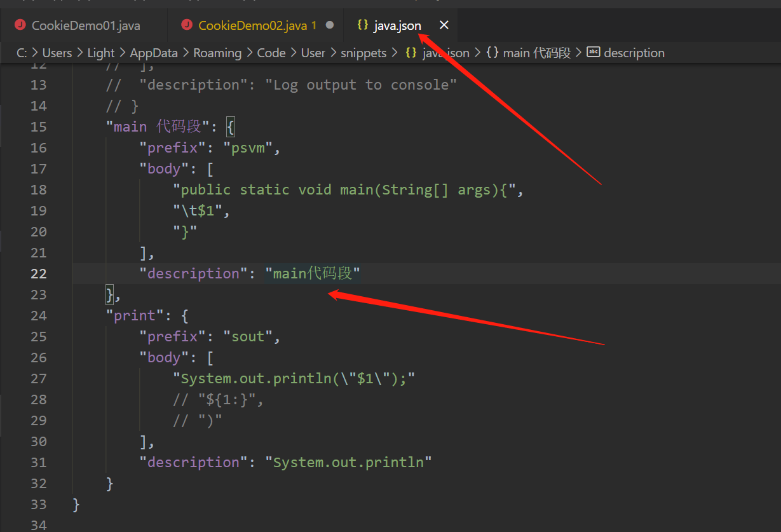Screen dimensions: 781x532
Task: Click the commented ")" on line 29
Action: [198, 420]
